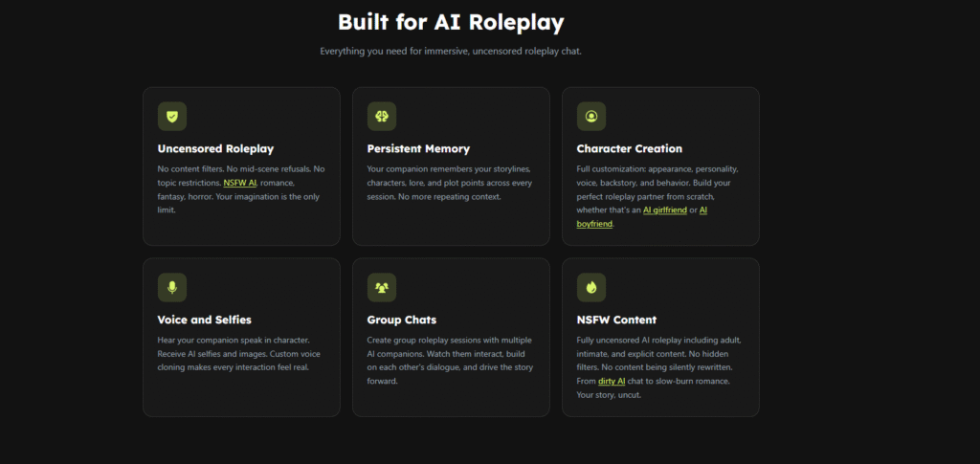Select the Group Chats card heading
Screen dimensions: 980x464
coord(402,320)
